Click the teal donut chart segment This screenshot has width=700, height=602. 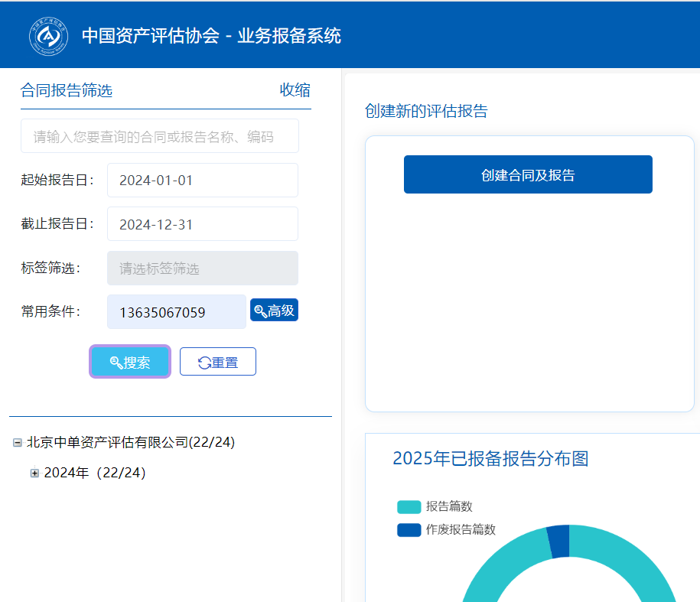click(627, 558)
